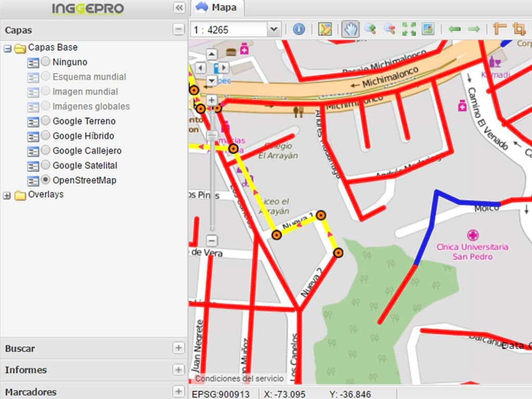Zoom to full map extent

pyautogui.click(x=409, y=29)
